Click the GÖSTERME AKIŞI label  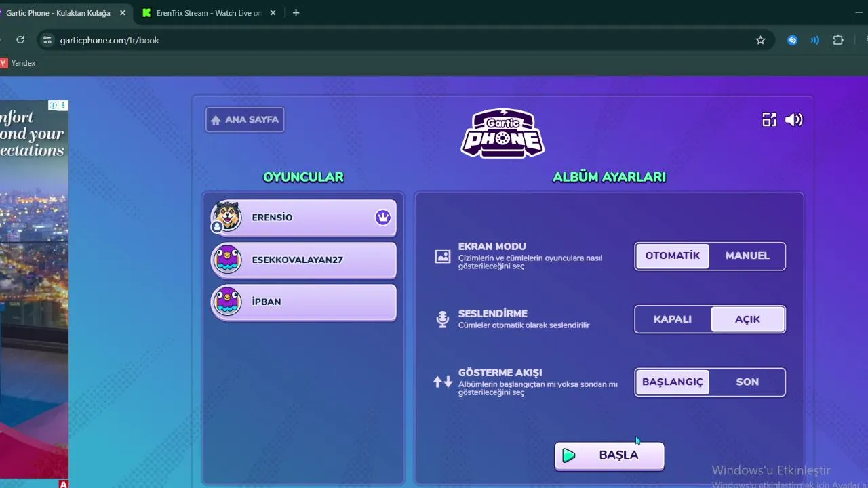(x=500, y=373)
